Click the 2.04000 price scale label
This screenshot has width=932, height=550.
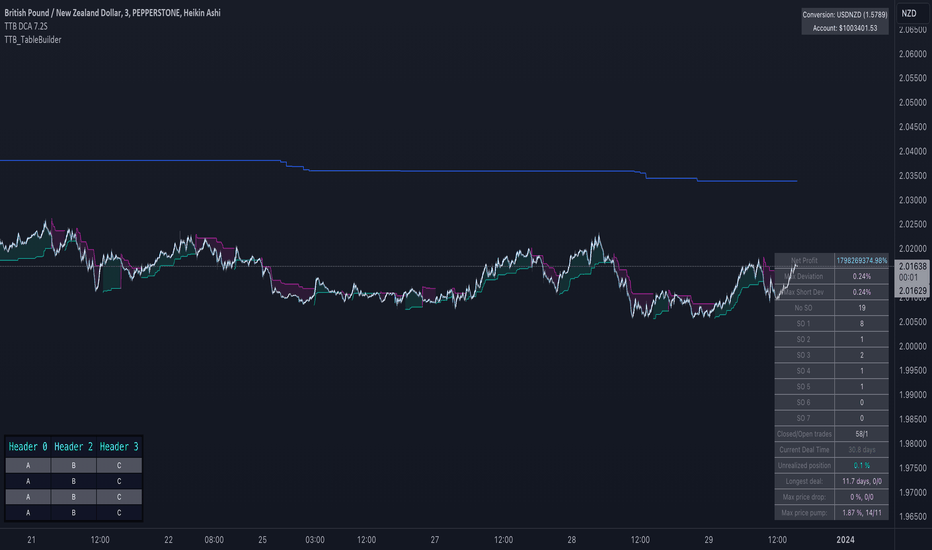pos(912,152)
